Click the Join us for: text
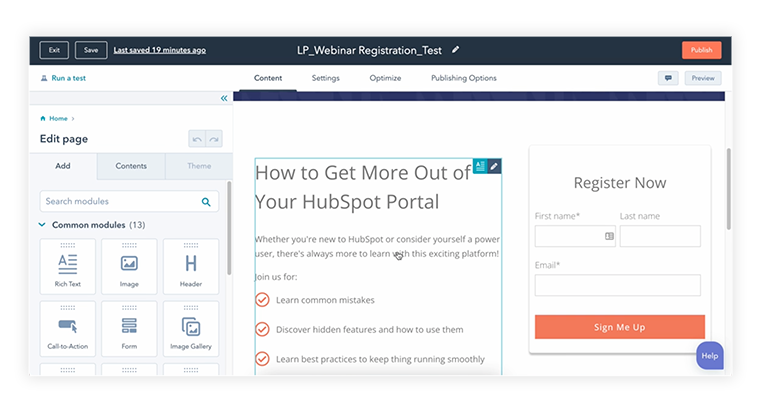This screenshot has height=411, width=760. [x=276, y=277]
